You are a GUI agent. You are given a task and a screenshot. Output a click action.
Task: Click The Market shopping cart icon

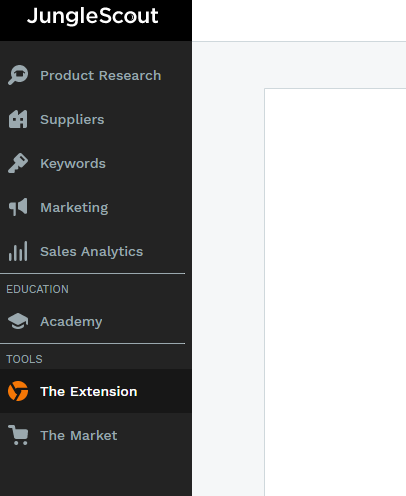(18, 435)
